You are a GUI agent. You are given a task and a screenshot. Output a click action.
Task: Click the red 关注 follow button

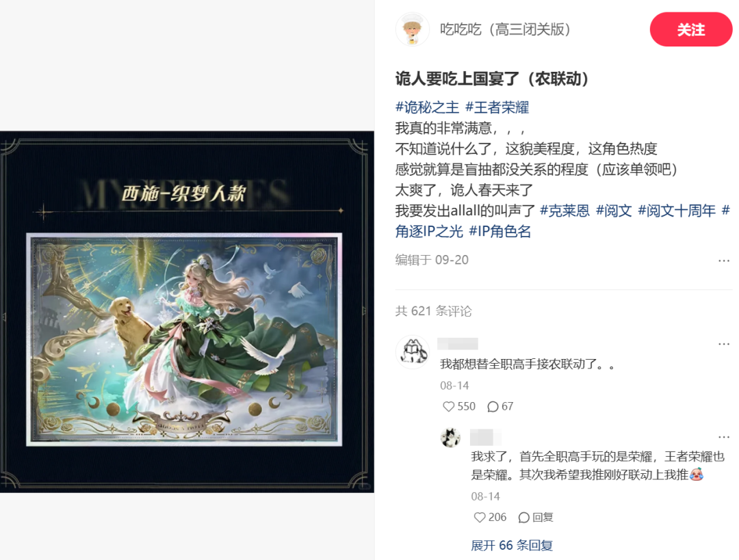click(690, 29)
